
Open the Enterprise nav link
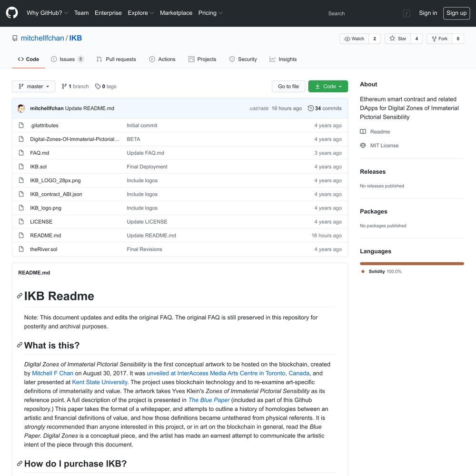pos(108,13)
